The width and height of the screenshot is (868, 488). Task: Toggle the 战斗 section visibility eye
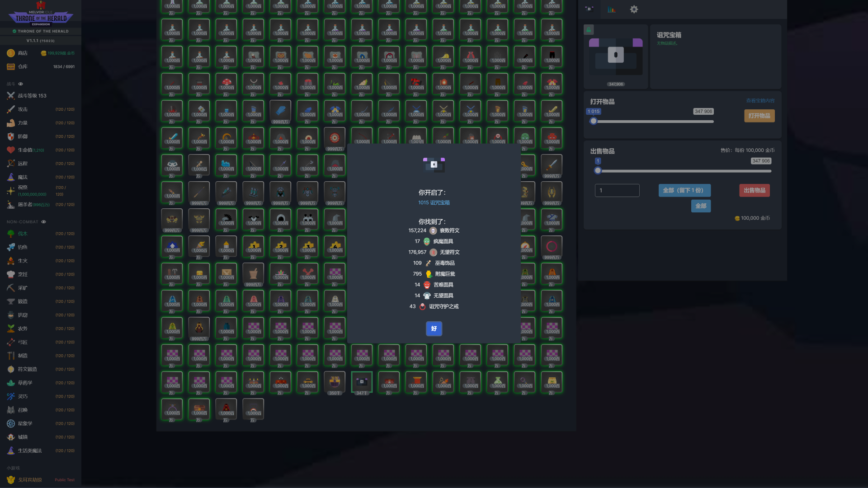pyautogui.click(x=20, y=84)
